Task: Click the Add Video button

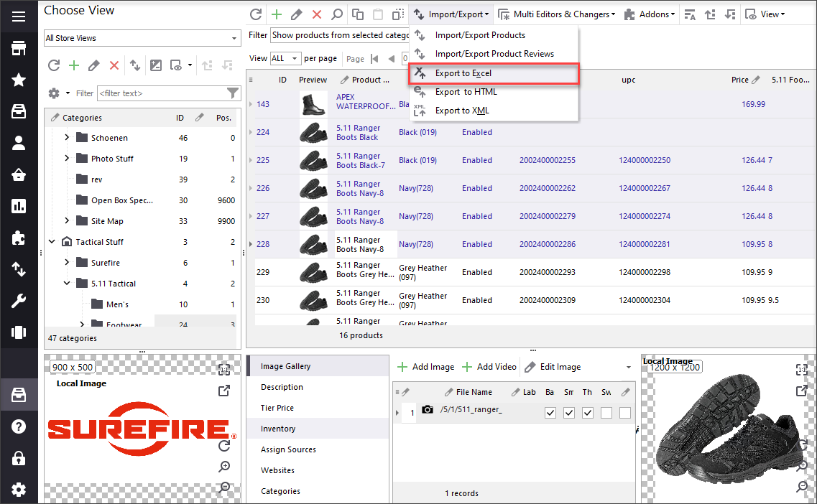Action: [489, 367]
